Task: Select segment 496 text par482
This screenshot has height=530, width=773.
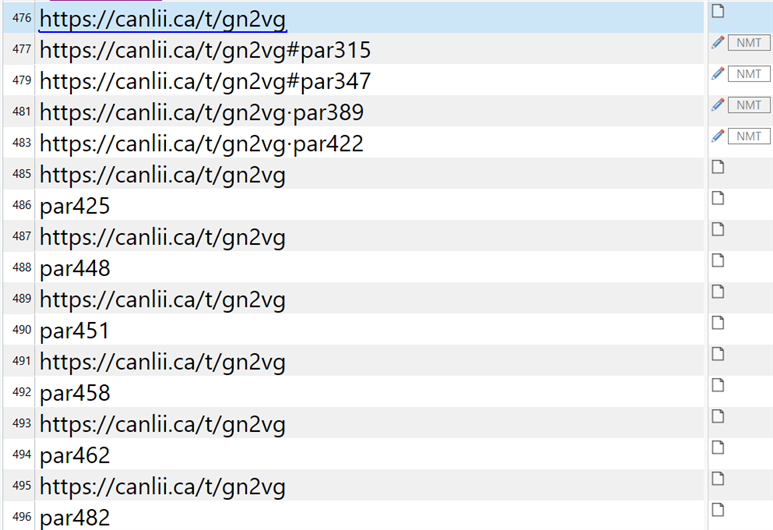Action: coord(75,518)
